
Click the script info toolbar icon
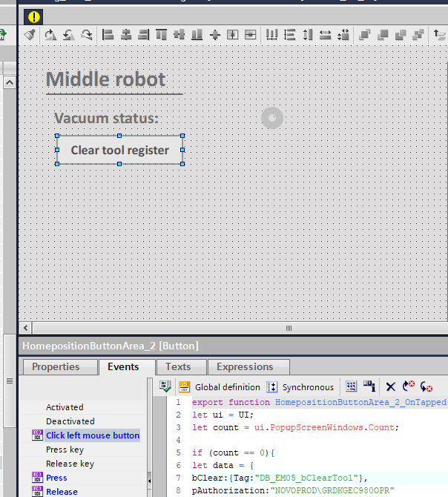369,386
